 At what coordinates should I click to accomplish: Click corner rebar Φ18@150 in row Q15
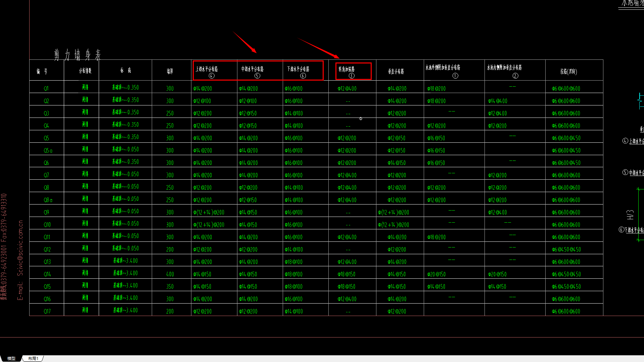tap(347, 287)
